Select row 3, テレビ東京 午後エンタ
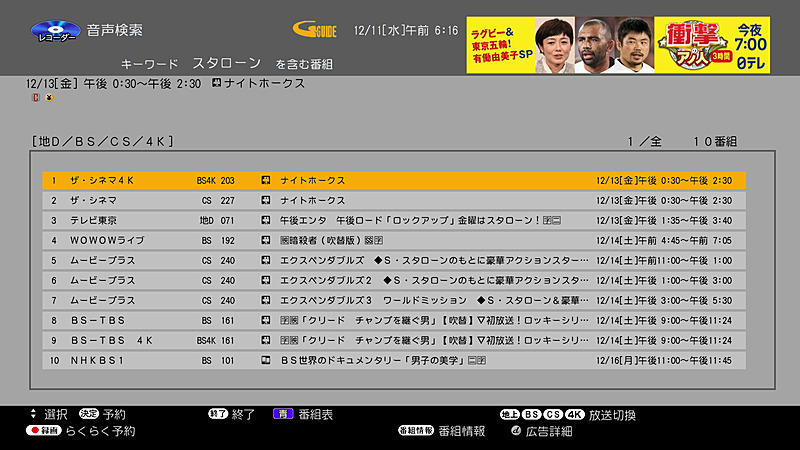Viewport: 800px width, 450px height. [x=394, y=220]
